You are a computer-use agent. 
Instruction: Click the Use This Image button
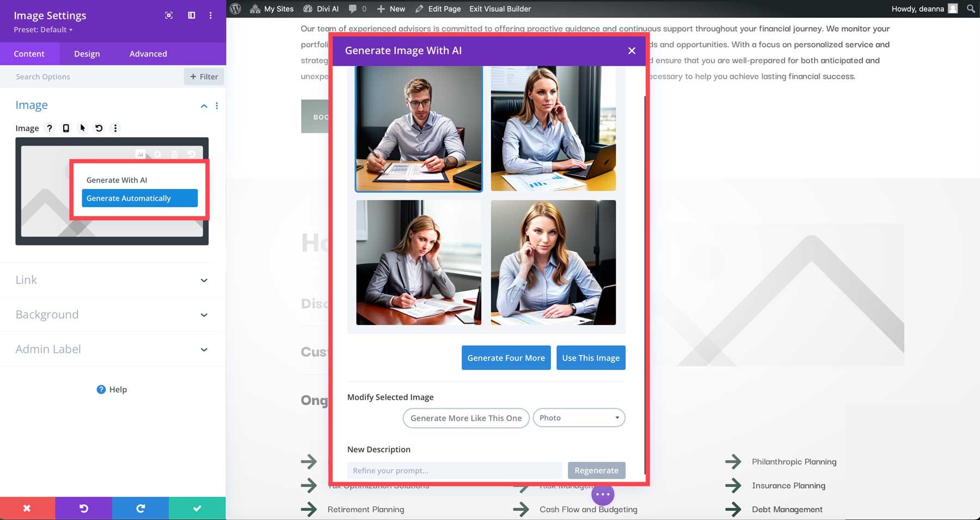coord(591,358)
